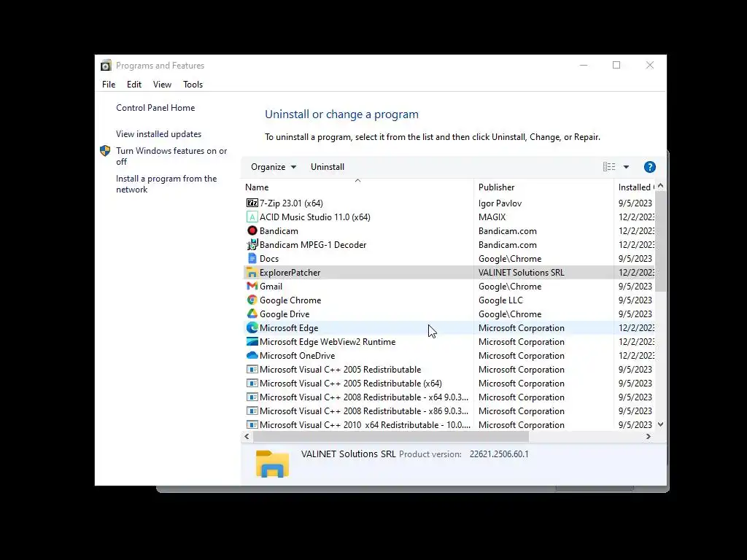Screen dimensions: 747x560
Task: Click the Programs and Features title icon
Action: (x=106, y=65)
